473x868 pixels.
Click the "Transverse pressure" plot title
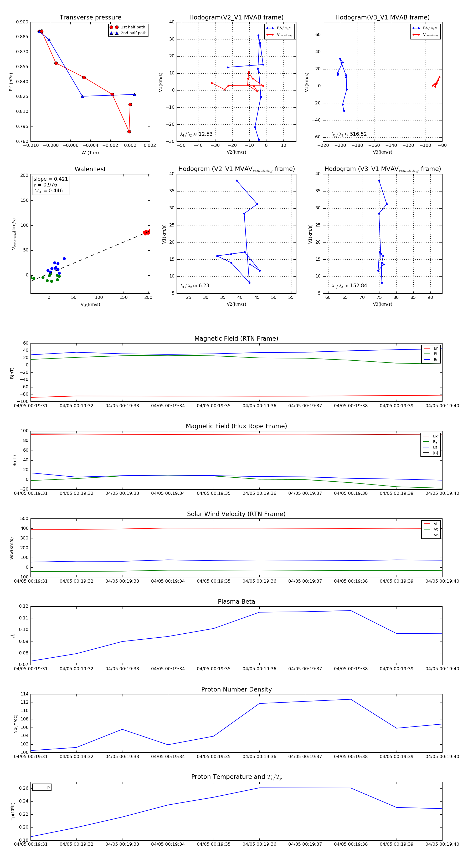click(x=90, y=18)
